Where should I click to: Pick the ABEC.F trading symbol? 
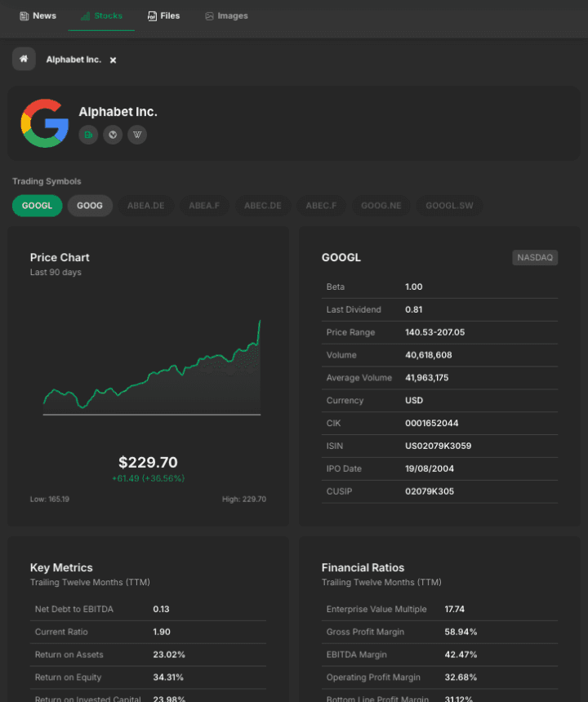(x=321, y=206)
